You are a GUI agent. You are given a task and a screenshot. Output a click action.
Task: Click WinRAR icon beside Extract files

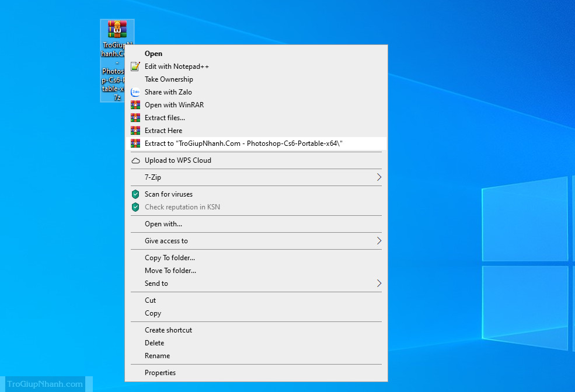pos(135,118)
